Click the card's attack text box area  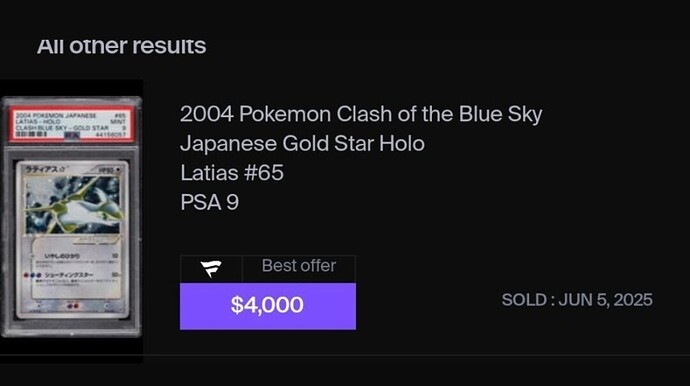click(x=76, y=267)
